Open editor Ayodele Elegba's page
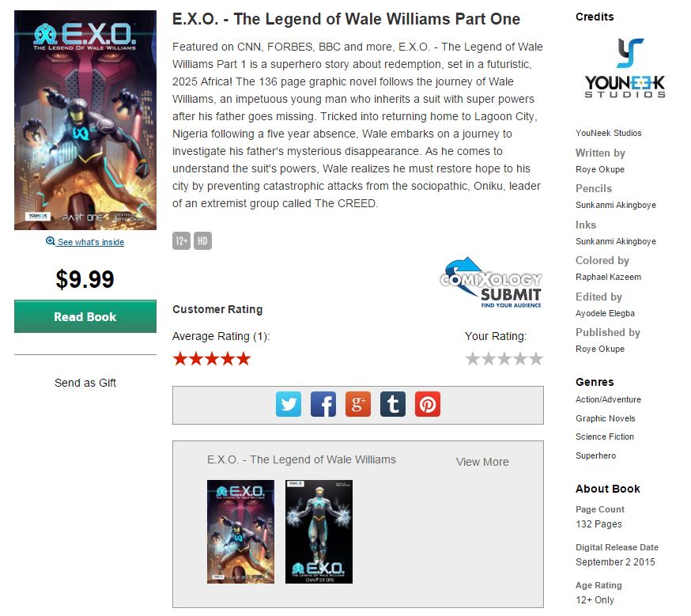This screenshot has width=691, height=616. tap(605, 313)
